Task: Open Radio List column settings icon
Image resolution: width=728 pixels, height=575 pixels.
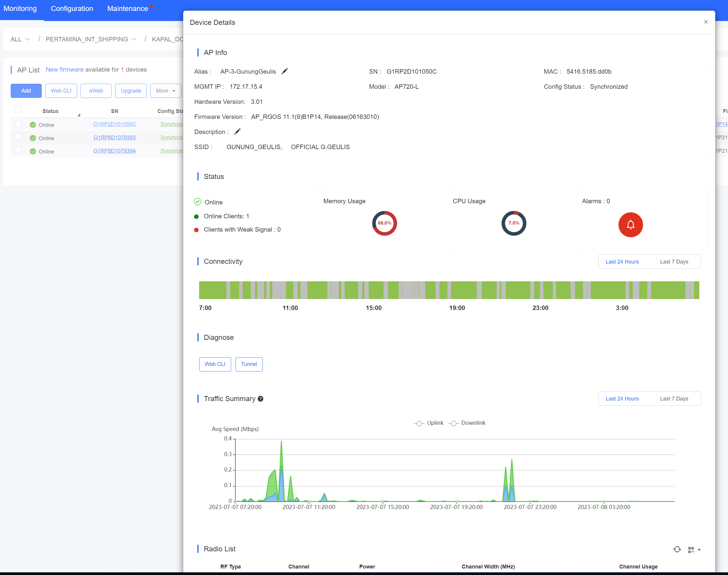Action: 694,549
